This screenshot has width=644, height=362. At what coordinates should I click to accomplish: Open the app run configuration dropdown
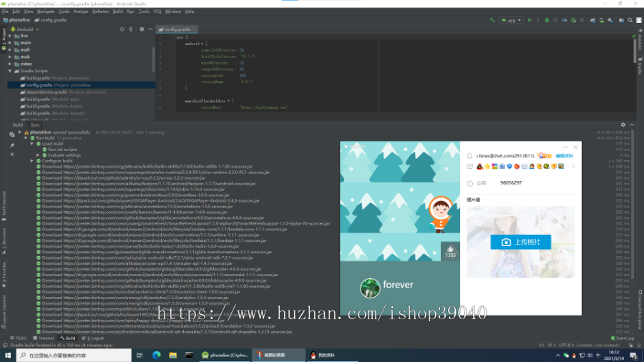511,20
